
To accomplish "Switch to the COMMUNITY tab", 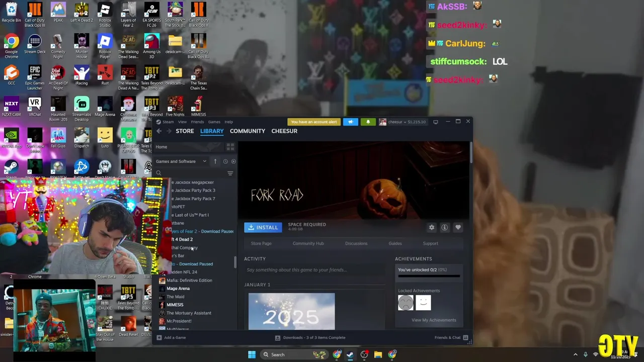I will (x=248, y=131).
